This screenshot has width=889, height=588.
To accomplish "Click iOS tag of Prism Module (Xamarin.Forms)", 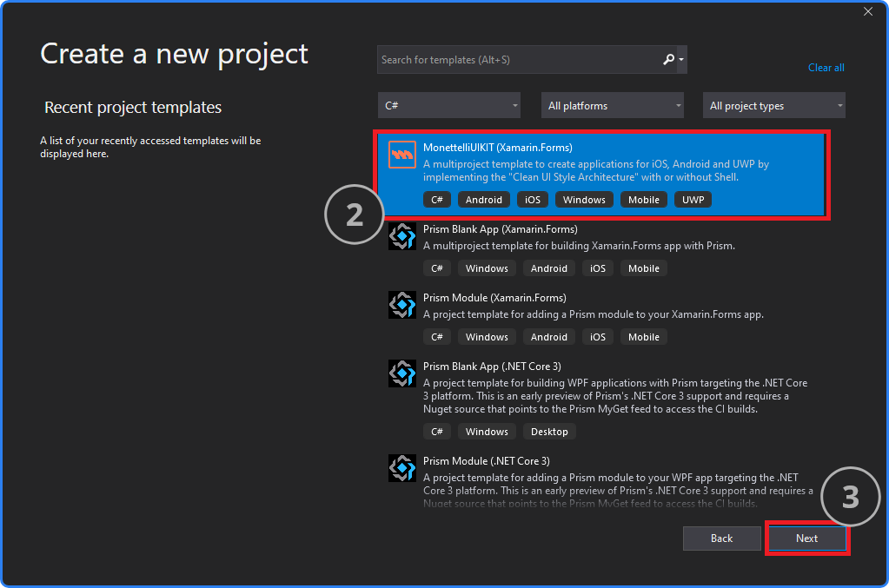I will click(x=598, y=336).
